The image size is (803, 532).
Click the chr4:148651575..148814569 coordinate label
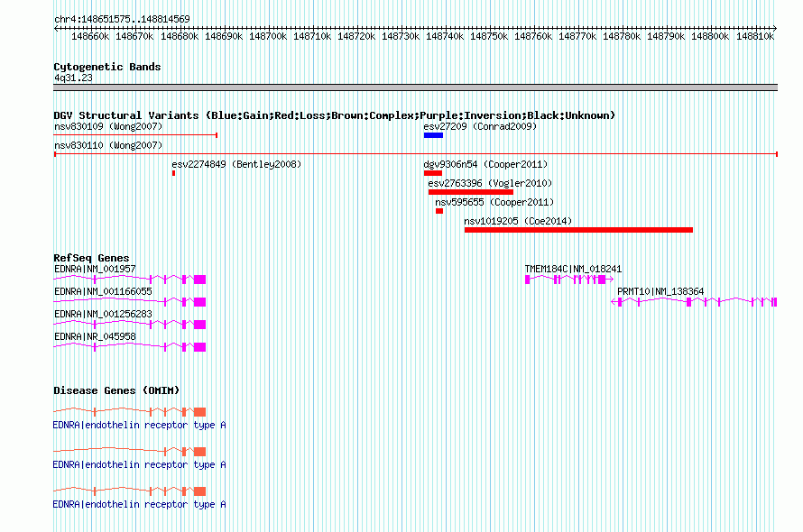coord(122,19)
